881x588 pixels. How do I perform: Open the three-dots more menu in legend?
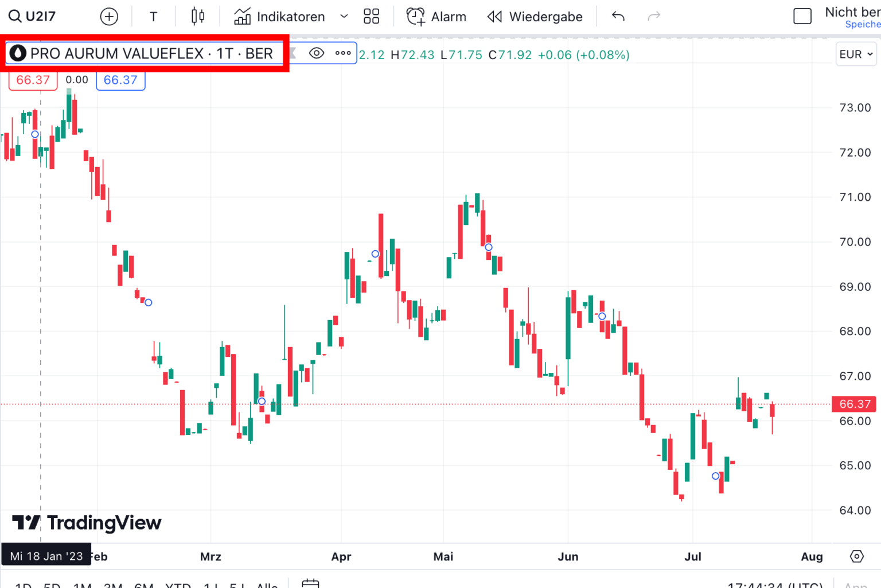343,53
